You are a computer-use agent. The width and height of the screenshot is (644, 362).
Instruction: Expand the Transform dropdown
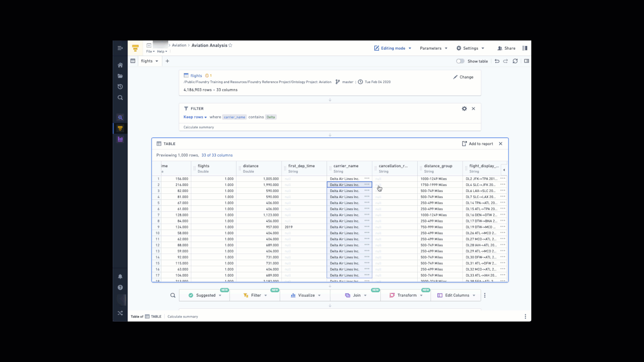(406, 295)
